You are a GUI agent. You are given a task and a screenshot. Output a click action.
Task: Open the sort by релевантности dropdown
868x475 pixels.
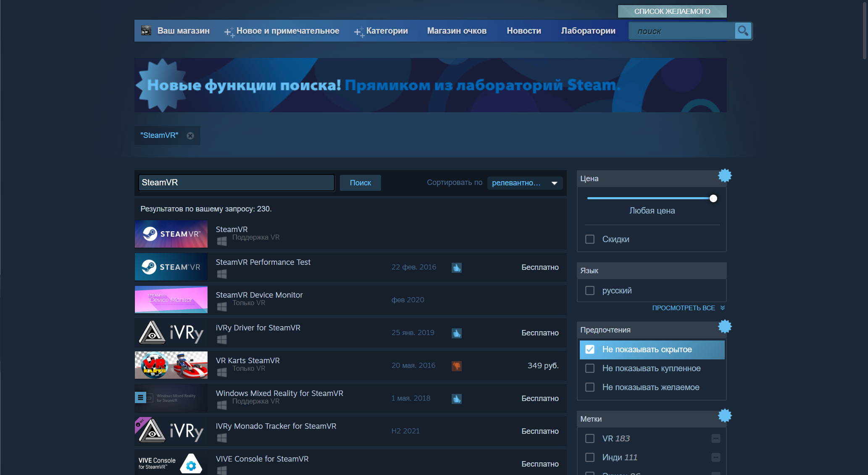[525, 183]
